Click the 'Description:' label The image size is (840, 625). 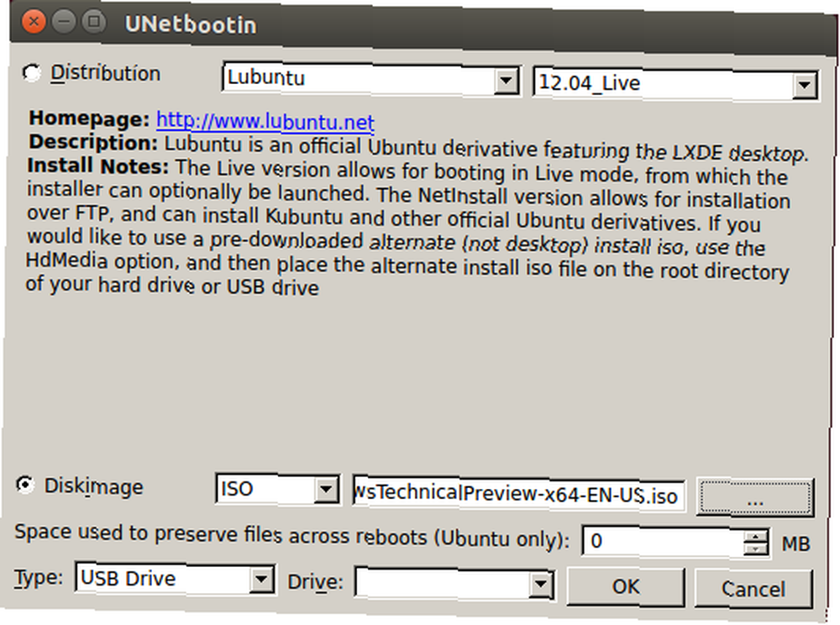pos(93,142)
